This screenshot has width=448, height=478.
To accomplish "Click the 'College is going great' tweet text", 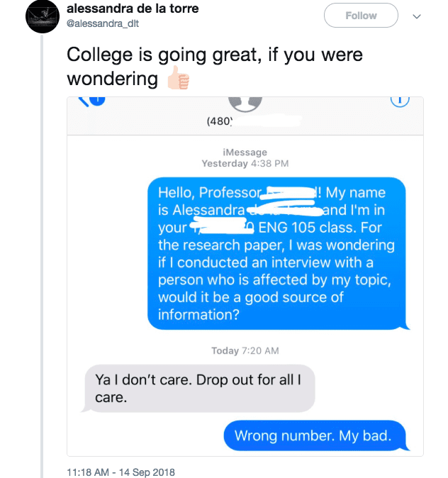I will tap(215, 67).
